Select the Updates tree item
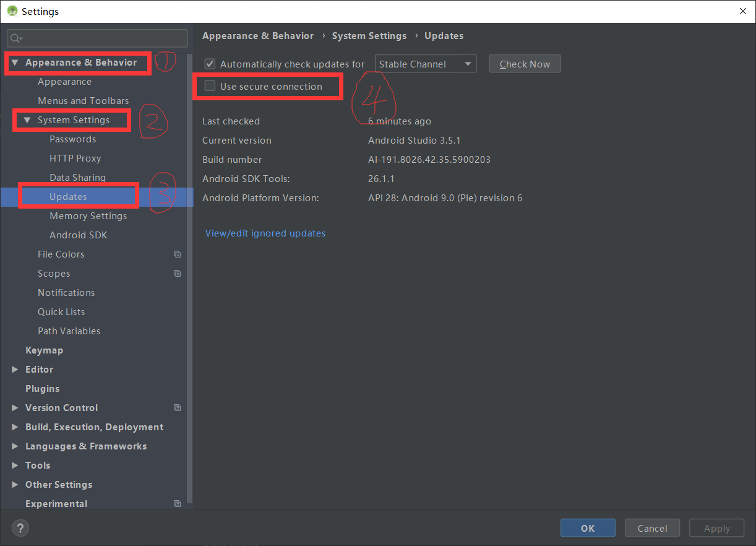The height and width of the screenshot is (546, 756). click(68, 197)
